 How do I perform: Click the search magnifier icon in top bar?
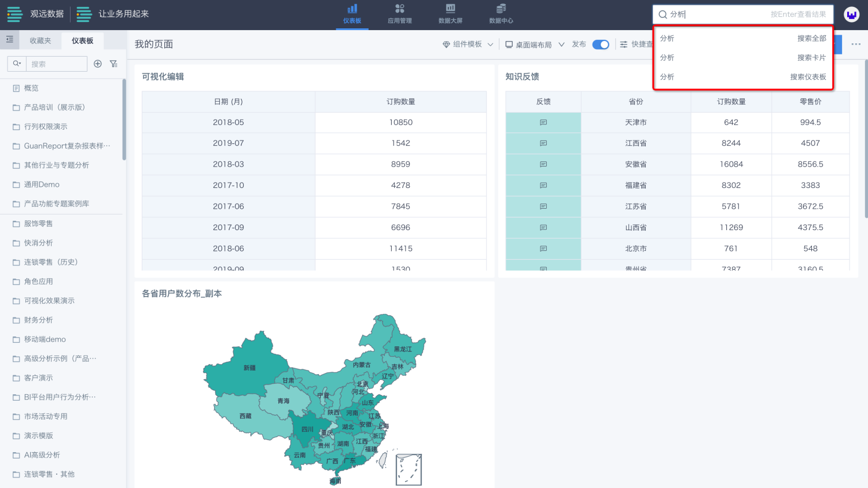[663, 14]
